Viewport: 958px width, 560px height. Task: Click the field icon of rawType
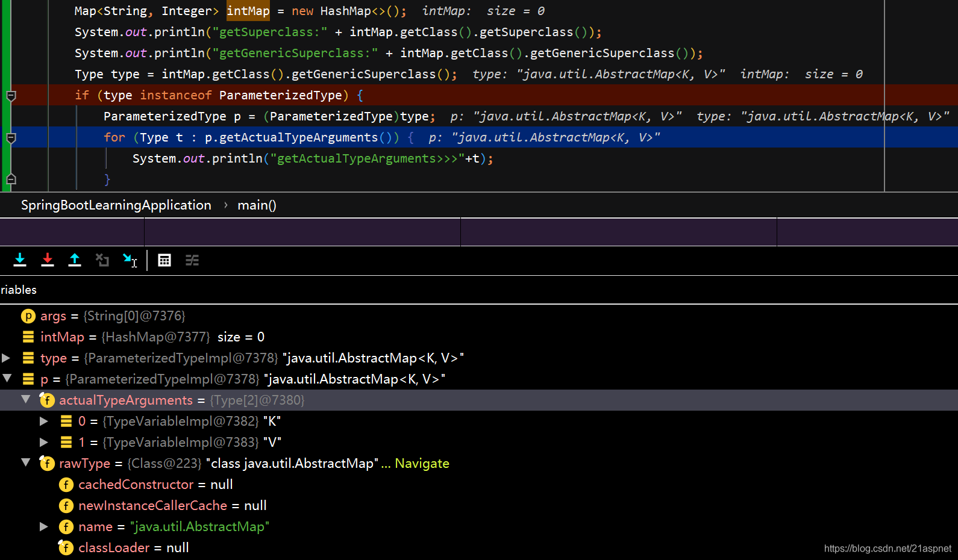click(47, 463)
